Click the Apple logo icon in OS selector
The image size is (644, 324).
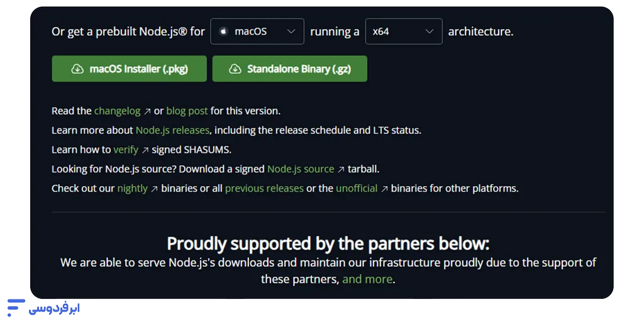click(224, 31)
